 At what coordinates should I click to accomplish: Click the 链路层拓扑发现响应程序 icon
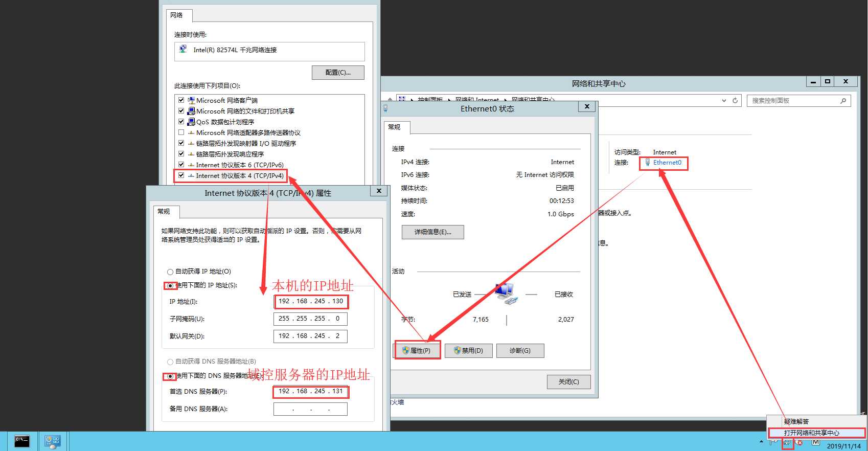coord(191,154)
